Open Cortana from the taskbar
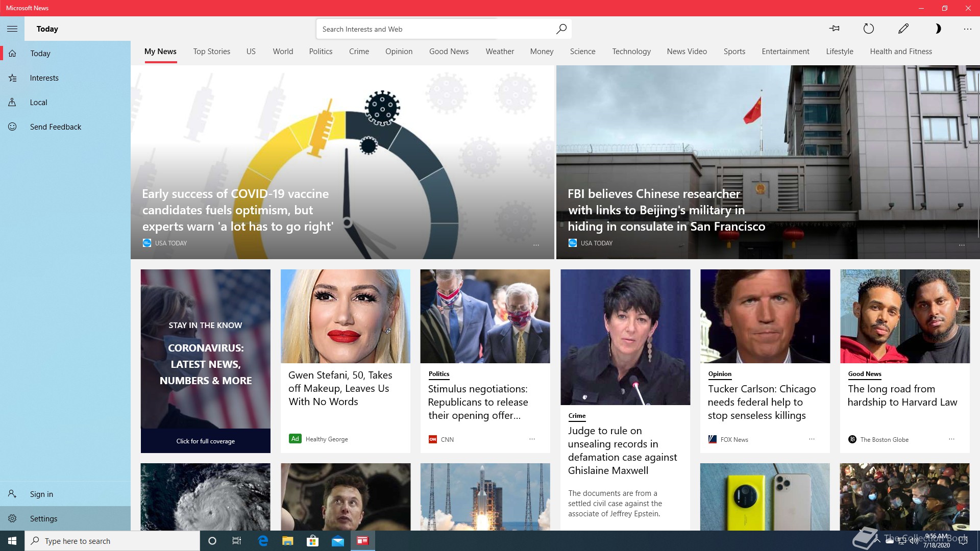The width and height of the screenshot is (980, 551). (212, 541)
